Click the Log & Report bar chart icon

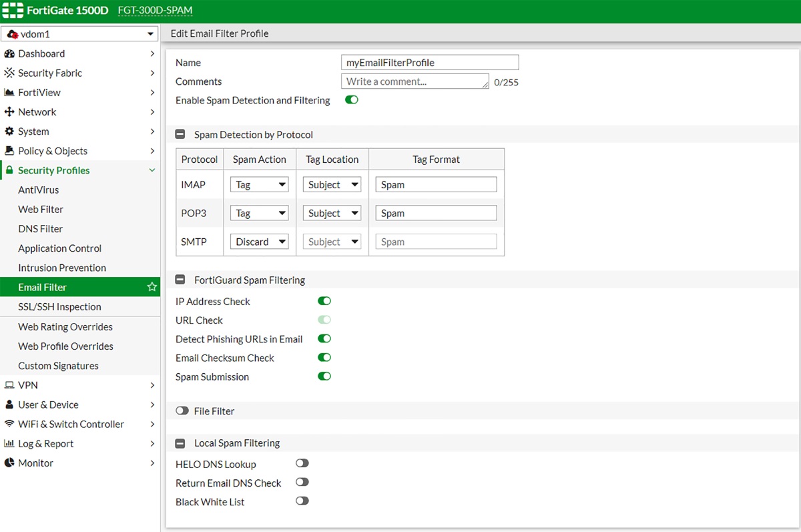coord(9,443)
